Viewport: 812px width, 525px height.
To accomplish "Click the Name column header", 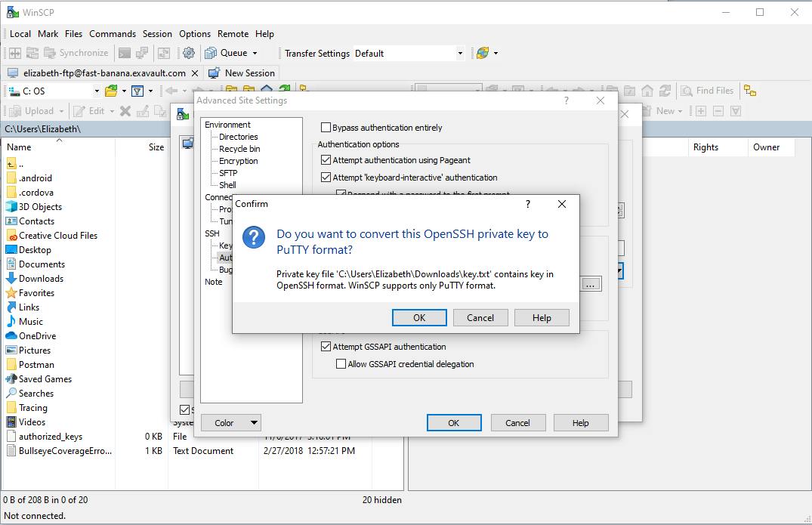I will (58, 147).
